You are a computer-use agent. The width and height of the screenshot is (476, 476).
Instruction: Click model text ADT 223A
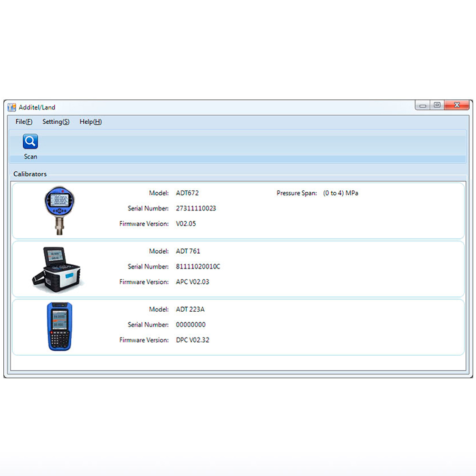(190, 309)
